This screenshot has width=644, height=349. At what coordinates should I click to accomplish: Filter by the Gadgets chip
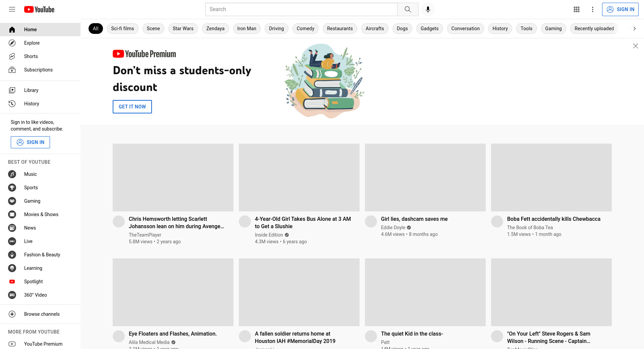(430, 29)
